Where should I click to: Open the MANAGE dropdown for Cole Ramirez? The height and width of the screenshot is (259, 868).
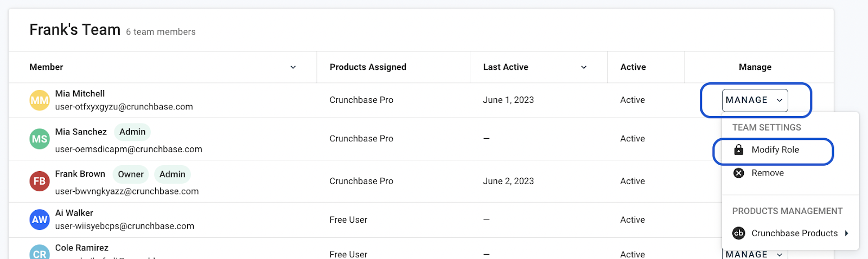tap(755, 254)
